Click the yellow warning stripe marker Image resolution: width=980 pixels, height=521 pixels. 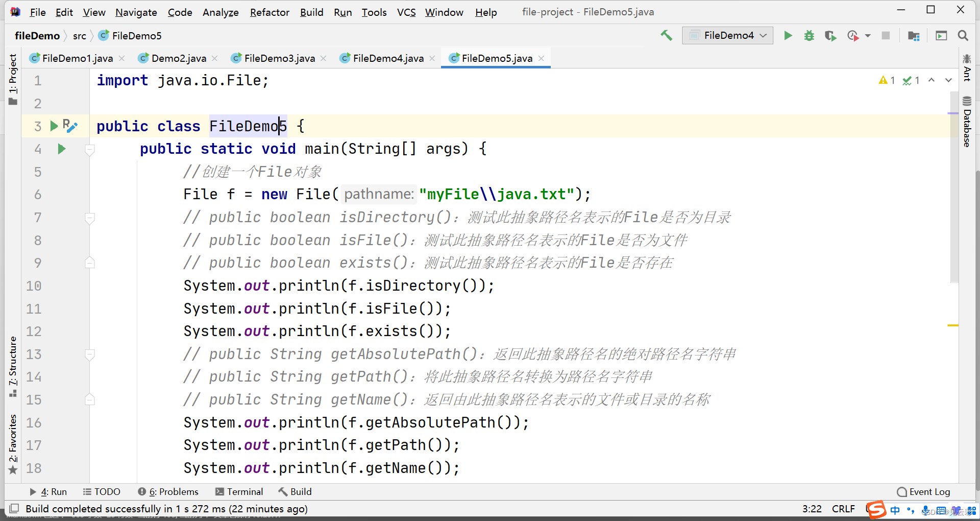[953, 325]
